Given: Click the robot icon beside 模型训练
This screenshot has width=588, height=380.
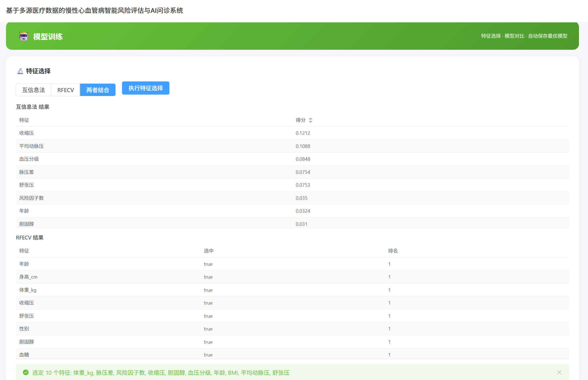Looking at the screenshot, I should (24, 36).
